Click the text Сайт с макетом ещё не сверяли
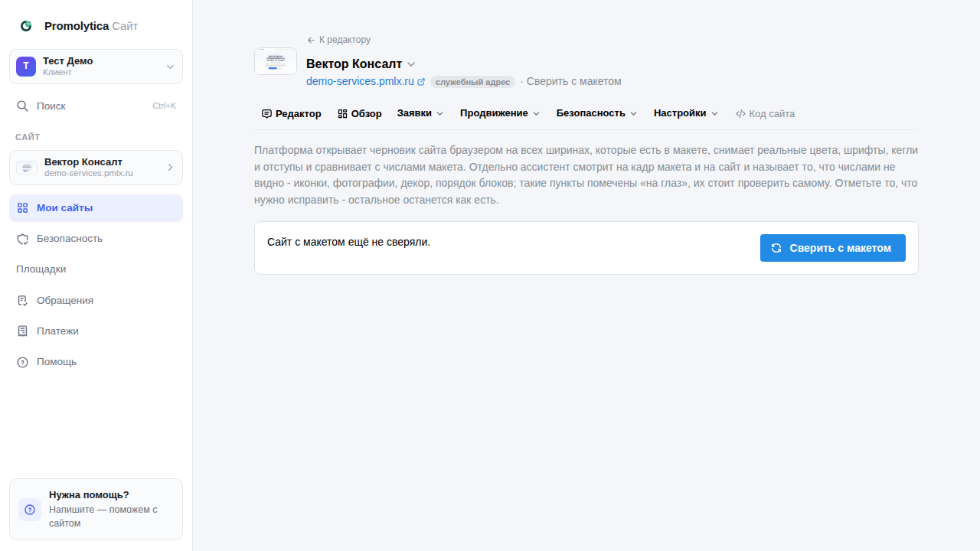The height and width of the screenshot is (551, 980). point(348,242)
